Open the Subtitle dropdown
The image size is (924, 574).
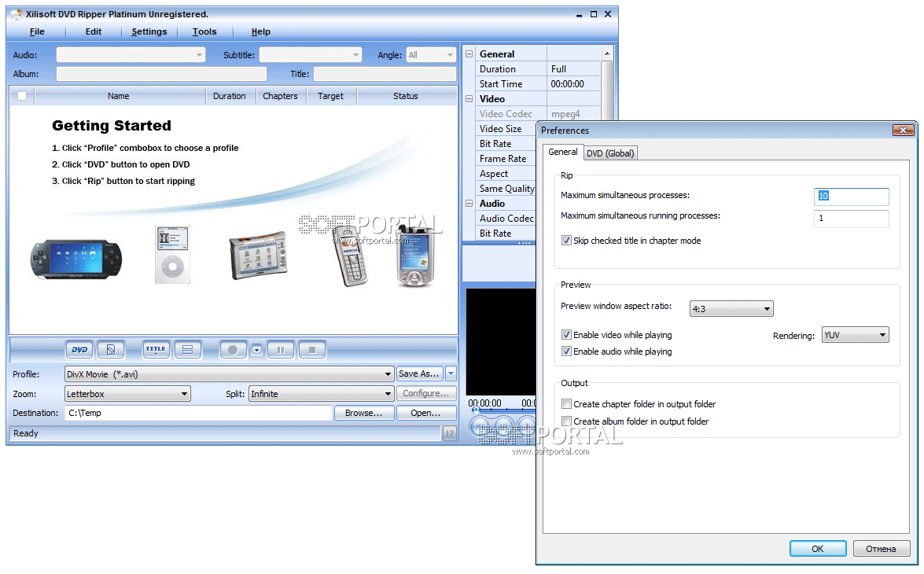coord(311,55)
